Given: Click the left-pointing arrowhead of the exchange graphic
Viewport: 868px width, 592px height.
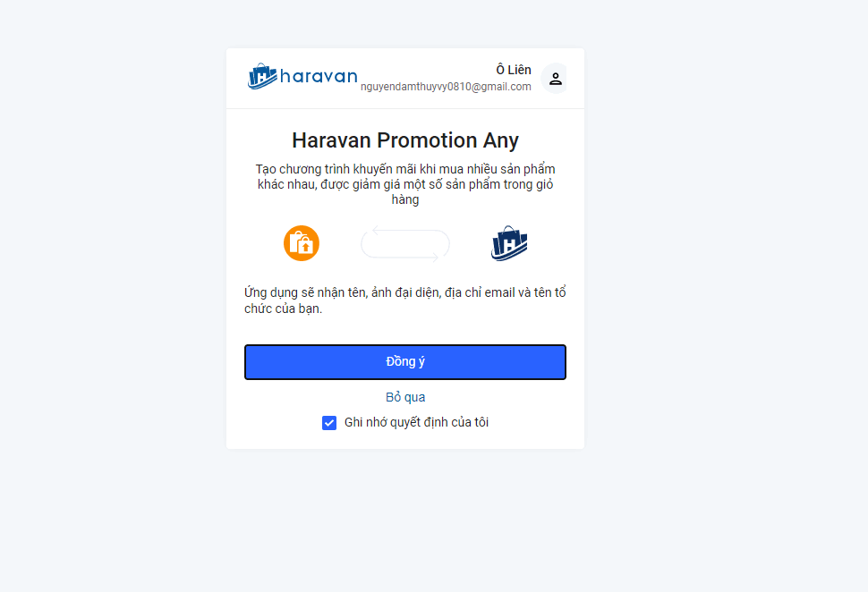Looking at the screenshot, I should point(376,231).
